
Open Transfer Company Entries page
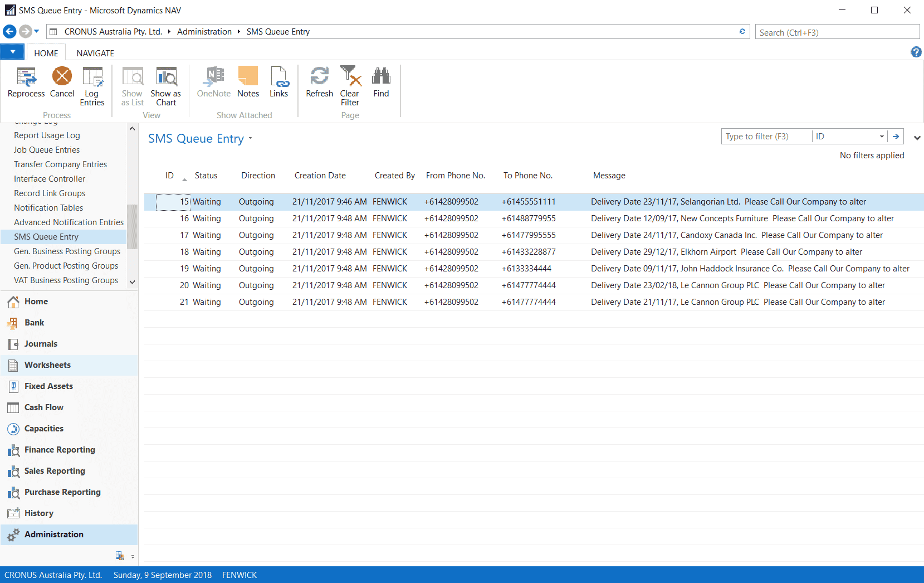[x=60, y=164]
